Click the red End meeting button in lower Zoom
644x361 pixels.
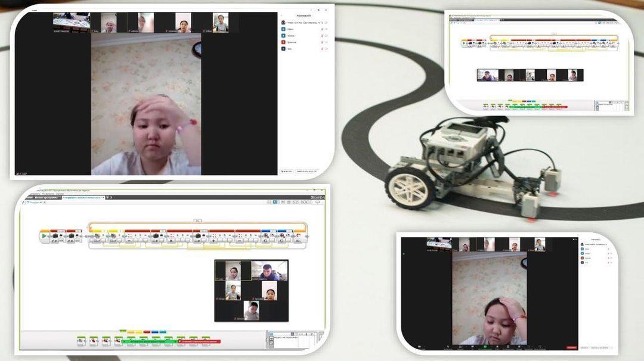click(571, 347)
